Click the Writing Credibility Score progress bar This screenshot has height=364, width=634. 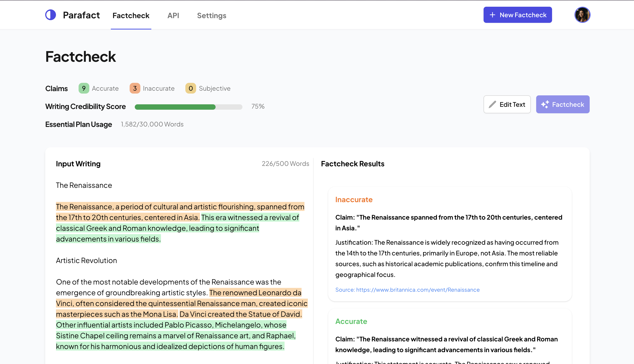click(x=188, y=107)
